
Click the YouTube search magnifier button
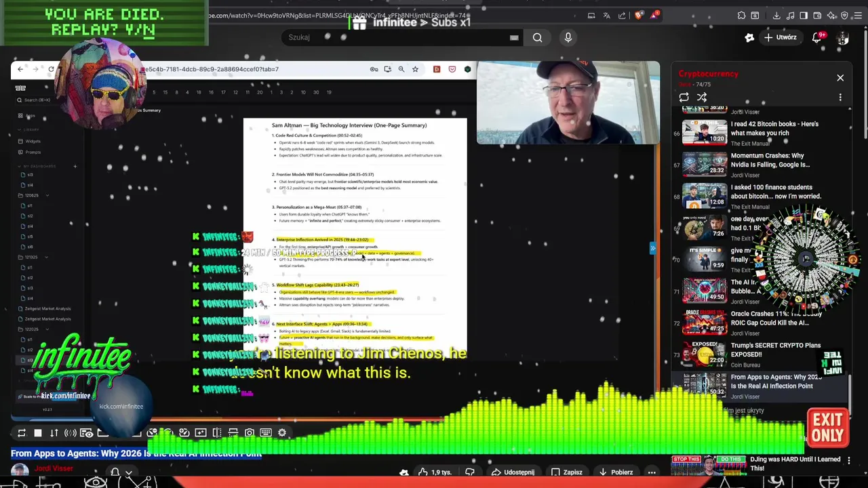(537, 38)
